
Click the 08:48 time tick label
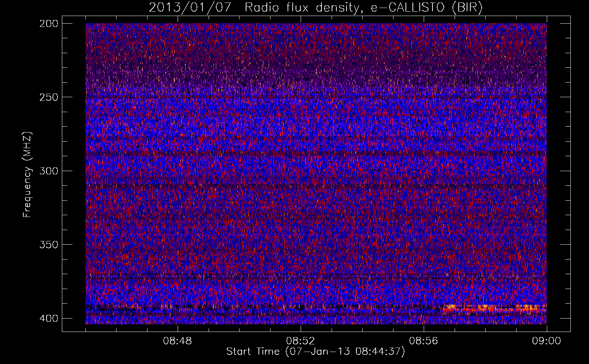point(178,341)
